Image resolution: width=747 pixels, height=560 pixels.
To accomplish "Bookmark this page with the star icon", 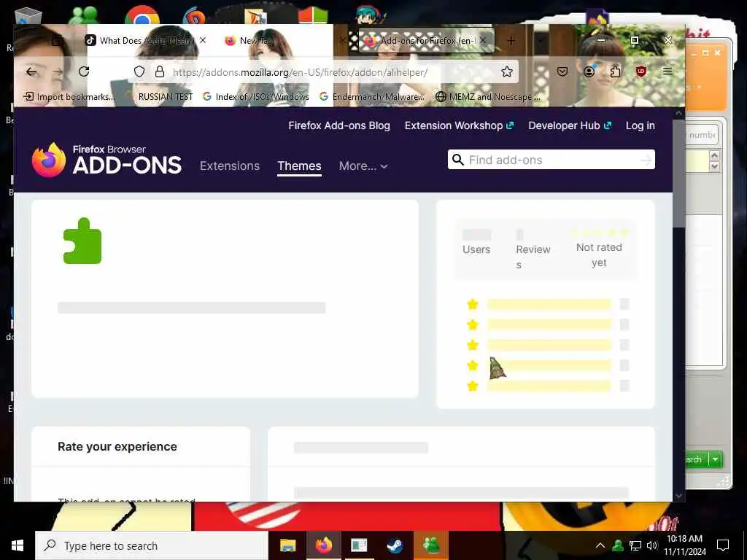I will click(x=507, y=72).
